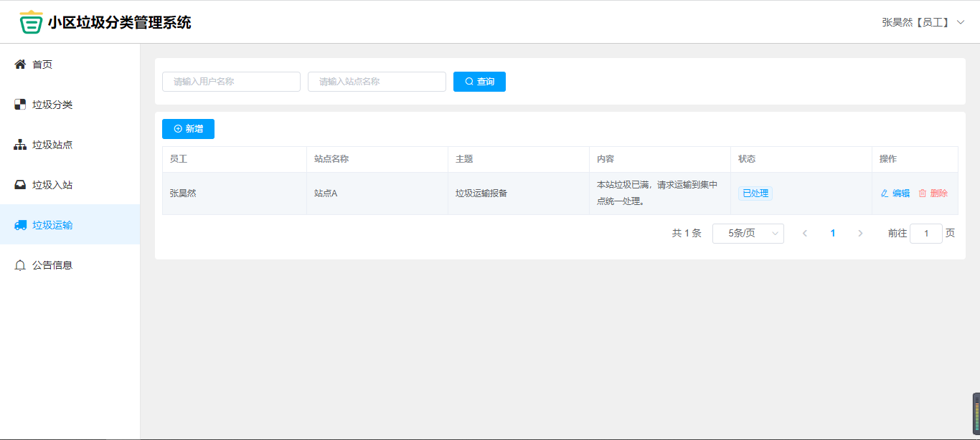Navigate to 垃圾站点 menu item
The image size is (980, 440).
[x=52, y=145]
